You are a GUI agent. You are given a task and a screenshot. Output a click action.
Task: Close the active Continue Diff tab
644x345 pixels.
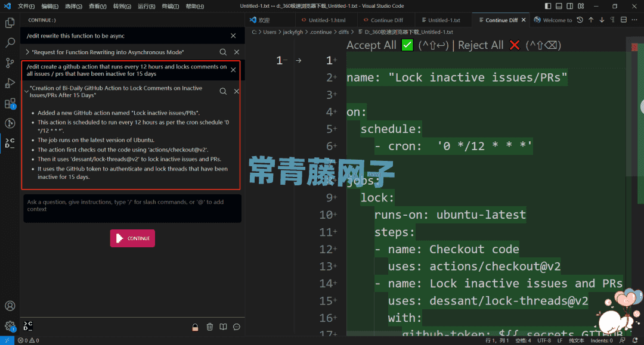point(524,20)
